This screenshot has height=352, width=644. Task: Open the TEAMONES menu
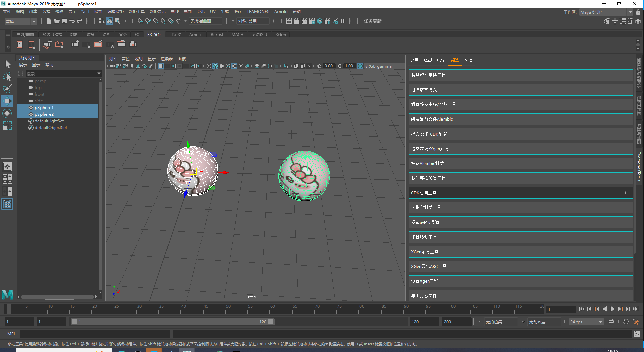pos(258,12)
